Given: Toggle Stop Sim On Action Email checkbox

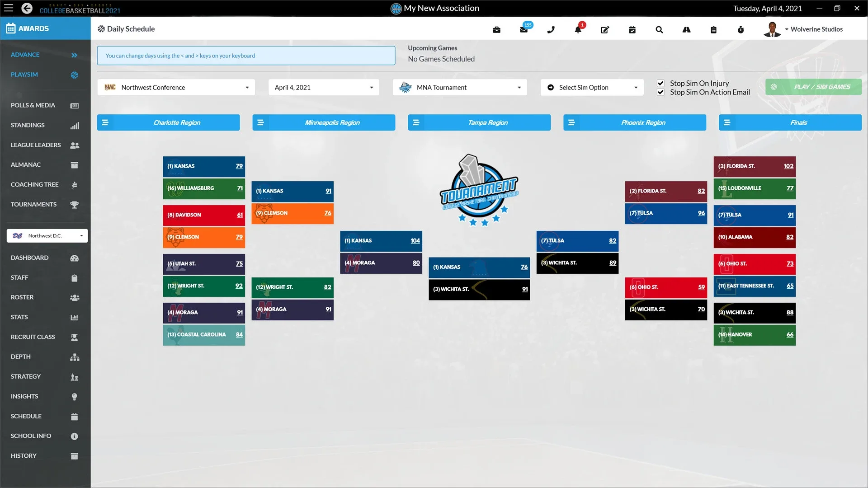Looking at the screenshot, I should (x=660, y=92).
